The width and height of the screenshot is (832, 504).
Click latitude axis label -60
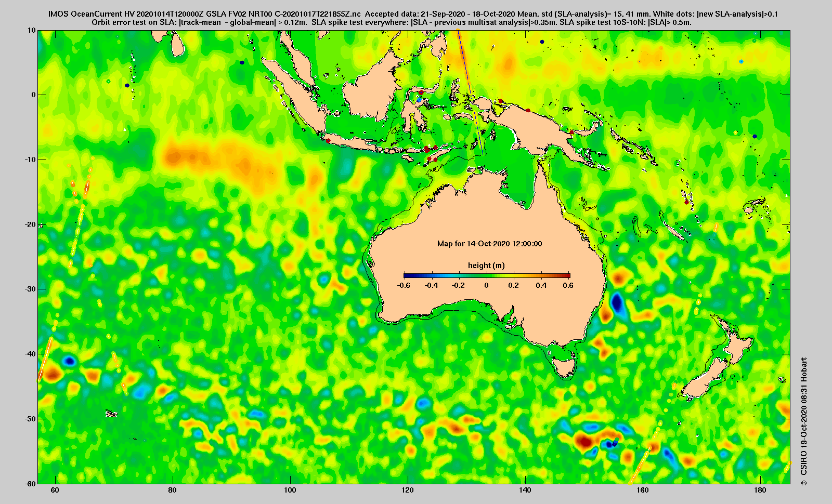(x=31, y=483)
